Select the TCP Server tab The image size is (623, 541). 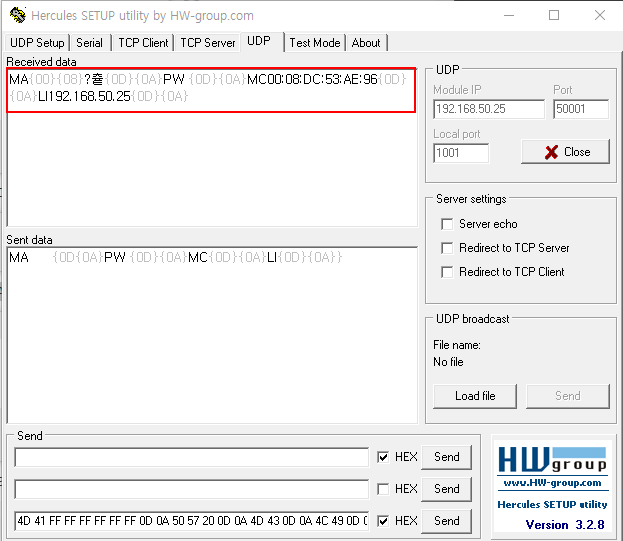point(208,43)
